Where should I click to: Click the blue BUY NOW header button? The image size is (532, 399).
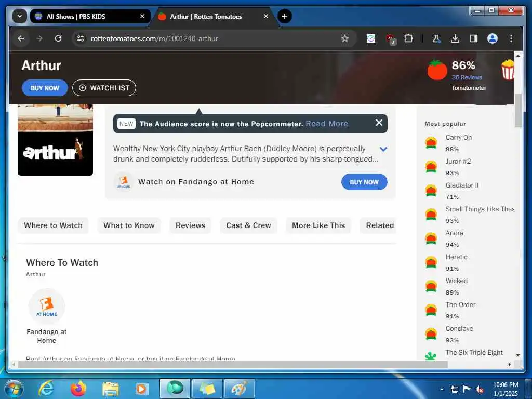pyautogui.click(x=45, y=88)
